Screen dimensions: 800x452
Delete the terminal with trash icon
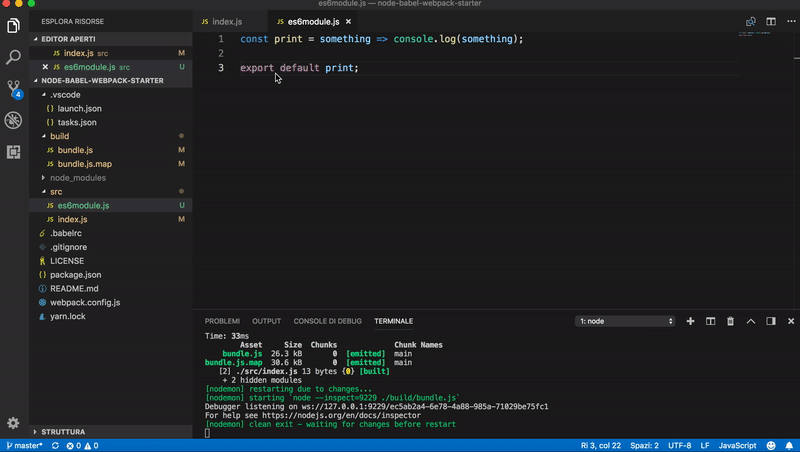point(730,321)
